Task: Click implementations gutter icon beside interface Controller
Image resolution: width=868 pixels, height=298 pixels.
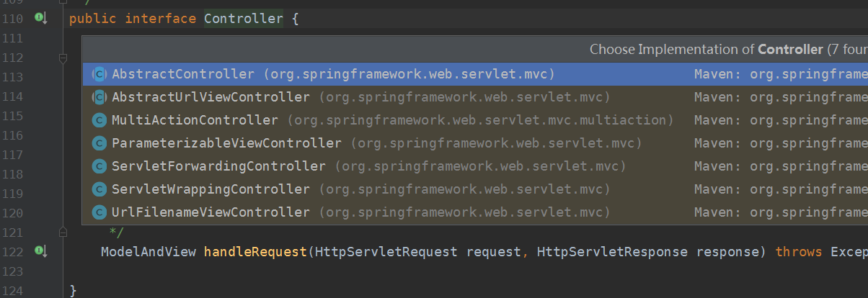Action: pos(41,18)
